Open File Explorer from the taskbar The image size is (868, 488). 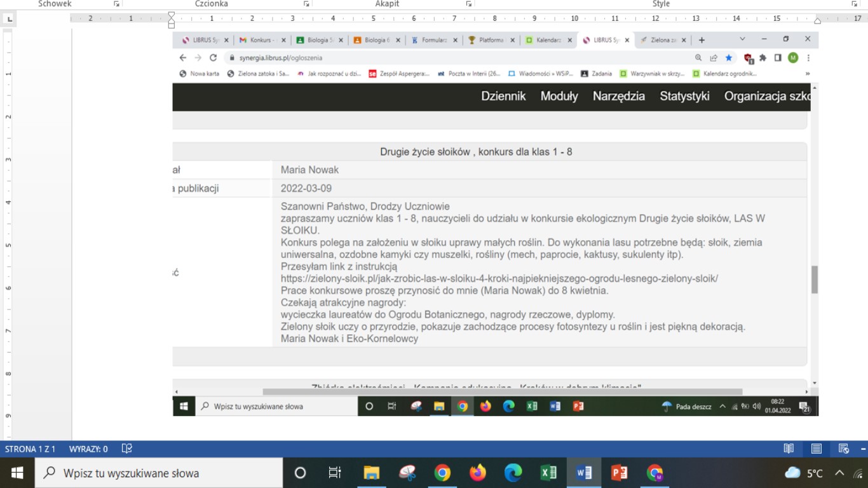(371, 473)
